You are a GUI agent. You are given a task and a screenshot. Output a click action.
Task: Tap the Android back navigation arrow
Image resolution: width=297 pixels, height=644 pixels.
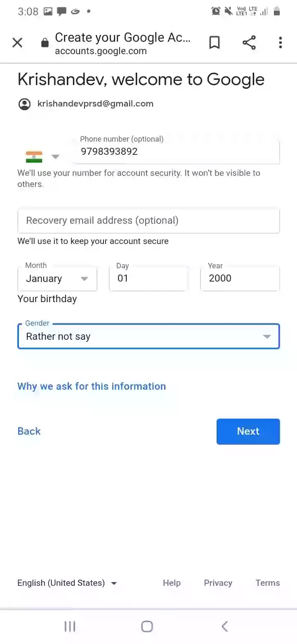tap(224, 627)
